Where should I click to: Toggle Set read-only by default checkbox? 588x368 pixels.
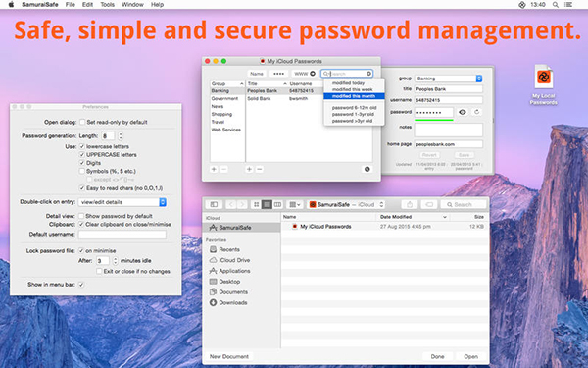82,122
